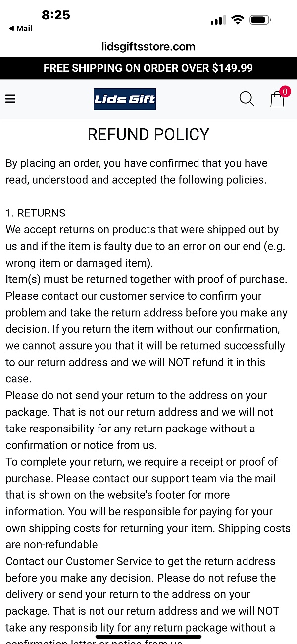Tap the battery status icon

click(x=260, y=20)
